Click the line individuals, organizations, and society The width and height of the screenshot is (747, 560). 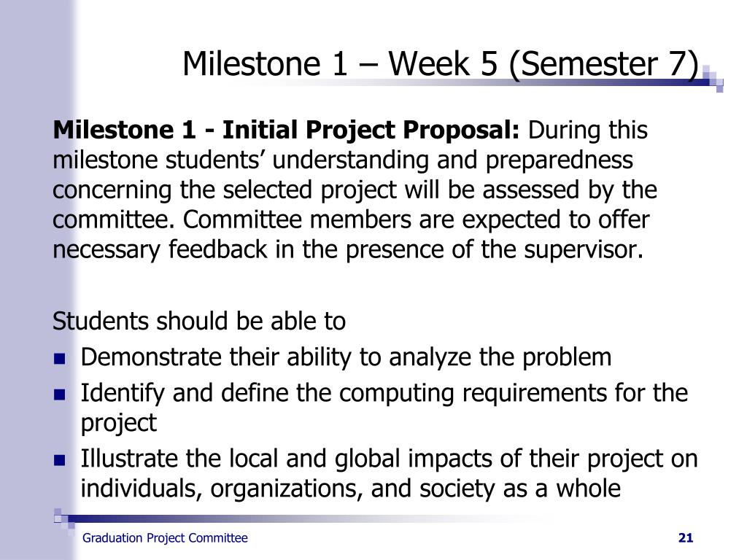pyautogui.click(x=351, y=489)
